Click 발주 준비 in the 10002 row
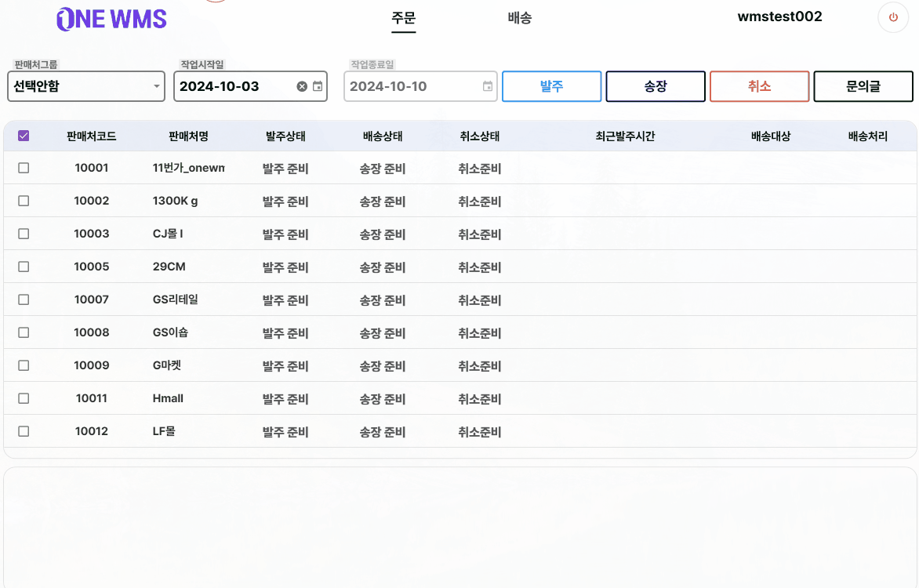The height and width of the screenshot is (588, 919). pyautogui.click(x=285, y=201)
